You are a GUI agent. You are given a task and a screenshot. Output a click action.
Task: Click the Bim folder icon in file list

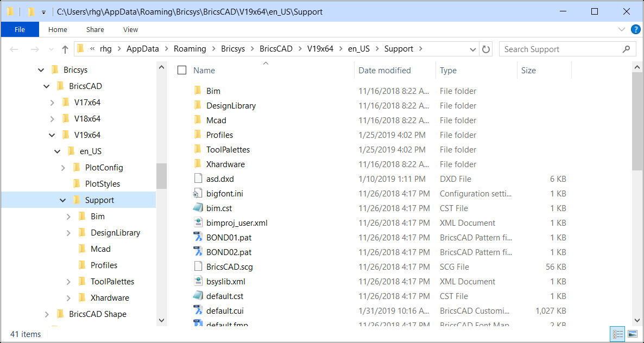[198, 91]
